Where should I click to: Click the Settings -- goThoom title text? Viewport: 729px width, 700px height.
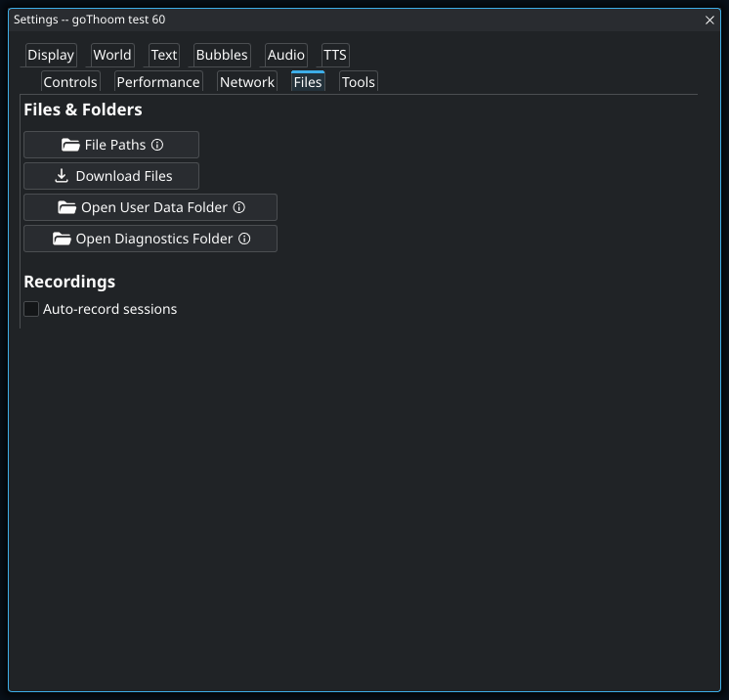point(89,20)
